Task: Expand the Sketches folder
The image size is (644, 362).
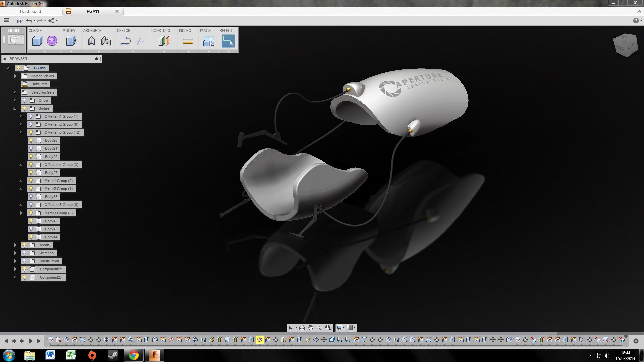Action: coord(15,253)
